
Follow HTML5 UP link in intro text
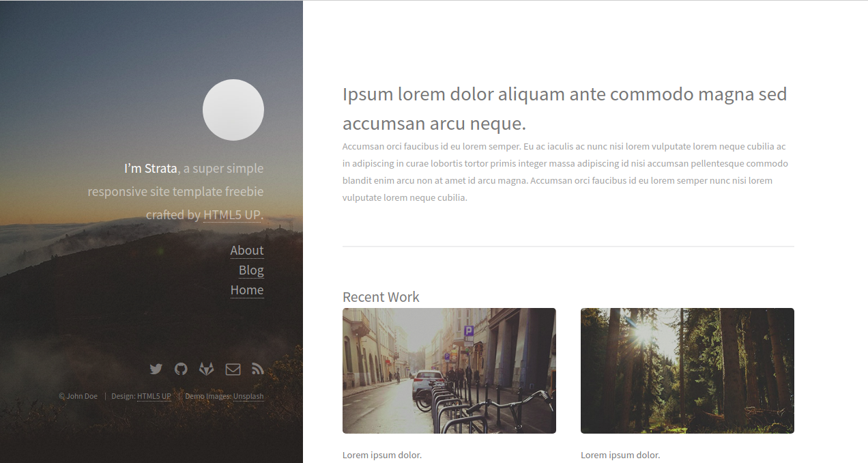click(232, 214)
